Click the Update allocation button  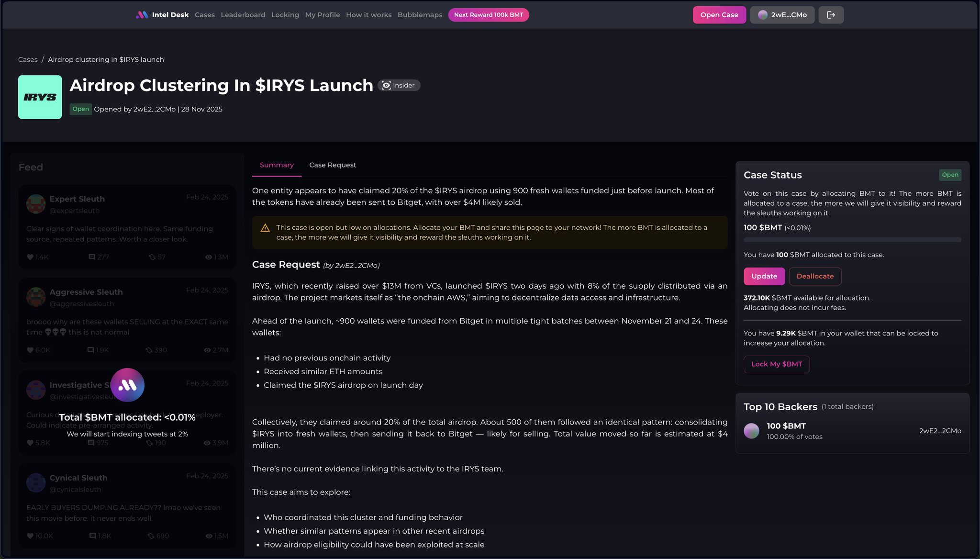(764, 276)
